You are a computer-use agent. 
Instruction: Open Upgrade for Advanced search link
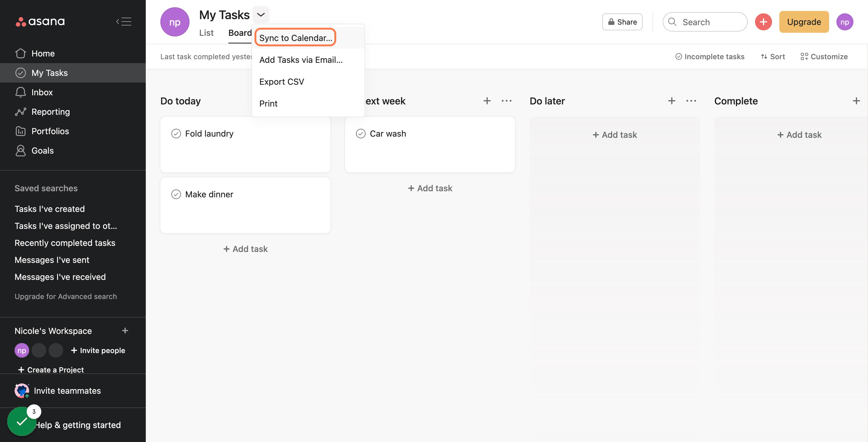point(66,296)
